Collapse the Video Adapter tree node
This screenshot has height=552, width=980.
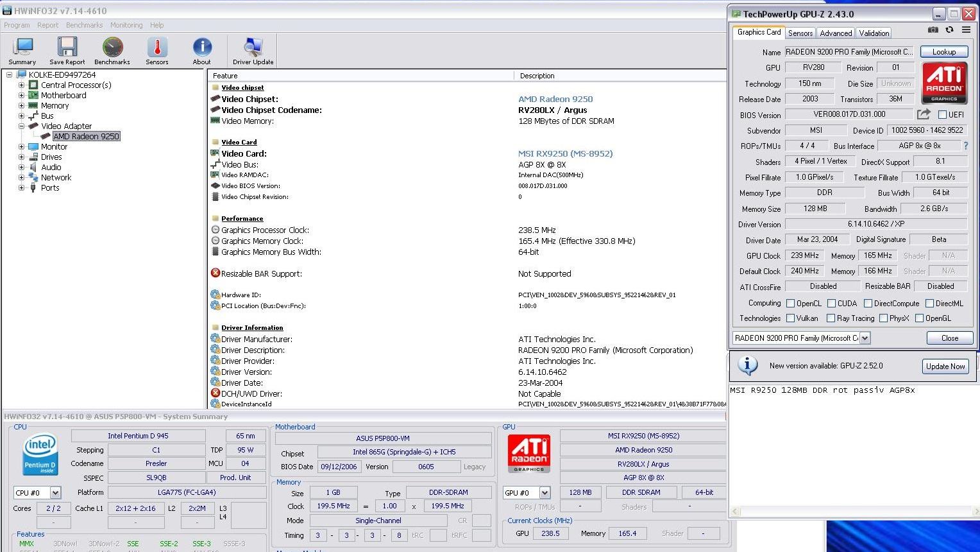[21, 126]
